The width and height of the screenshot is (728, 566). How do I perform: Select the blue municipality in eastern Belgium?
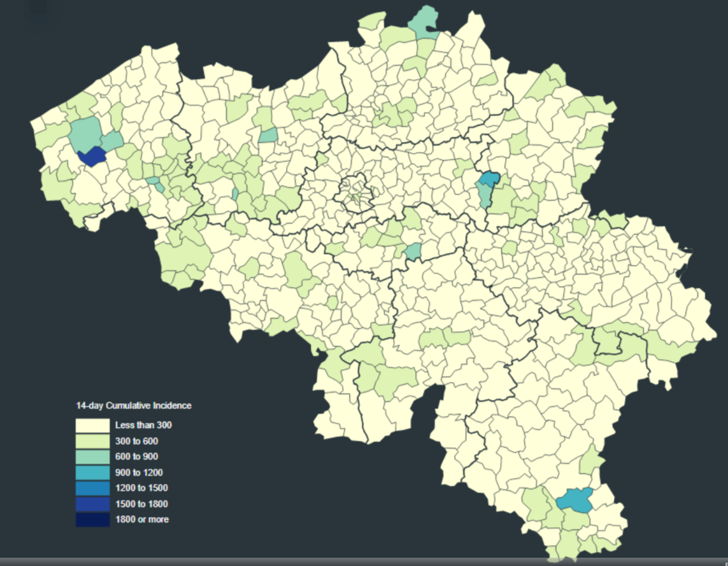490,179
